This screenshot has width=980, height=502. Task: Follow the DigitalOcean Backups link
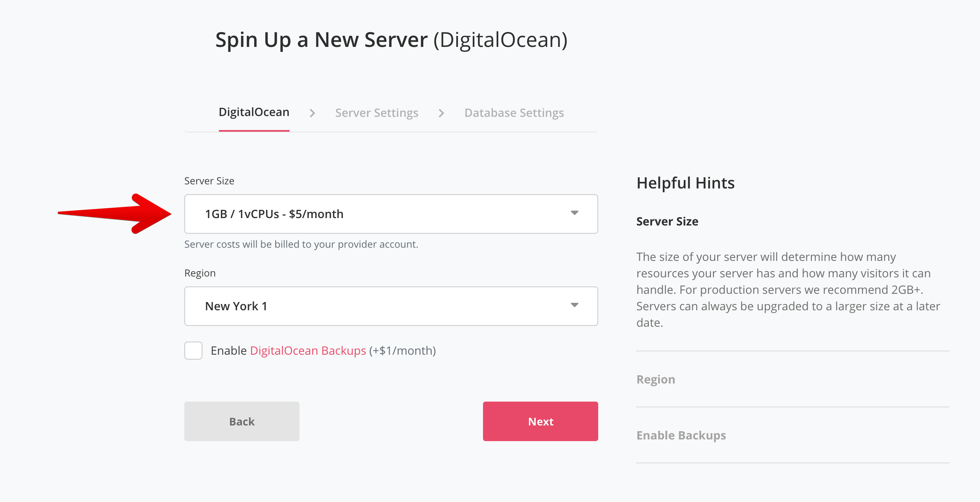[x=308, y=351]
